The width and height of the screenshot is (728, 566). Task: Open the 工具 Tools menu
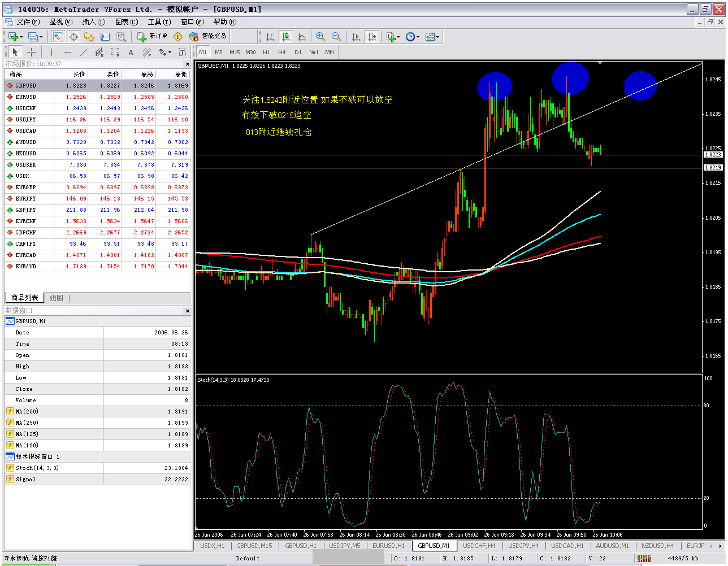coord(159,22)
